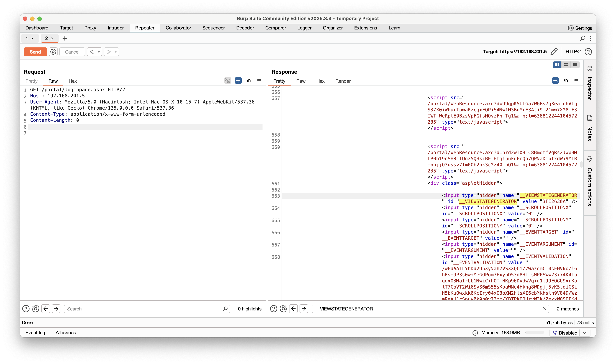Image resolution: width=616 pixels, height=364 pixels.
Task: Click Request search magnifier icon
Action: pyautogui.click(x=225, y=308)
